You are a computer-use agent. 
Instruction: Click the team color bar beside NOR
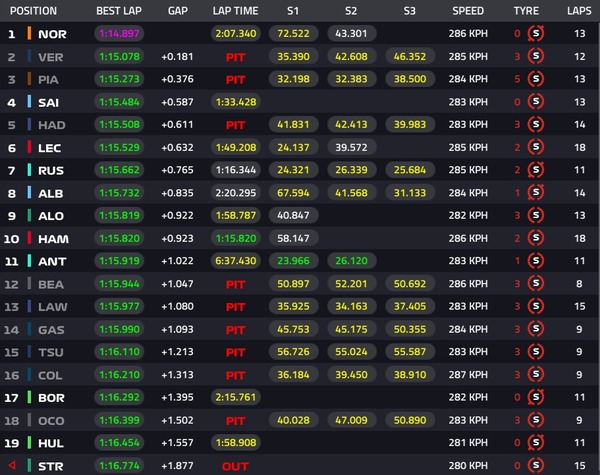pos(28,34)
